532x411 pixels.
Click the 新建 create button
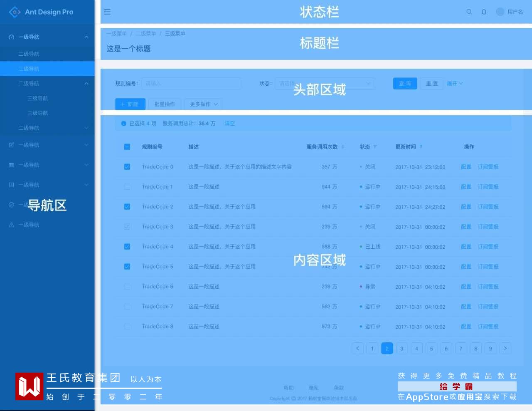(130, 104)
